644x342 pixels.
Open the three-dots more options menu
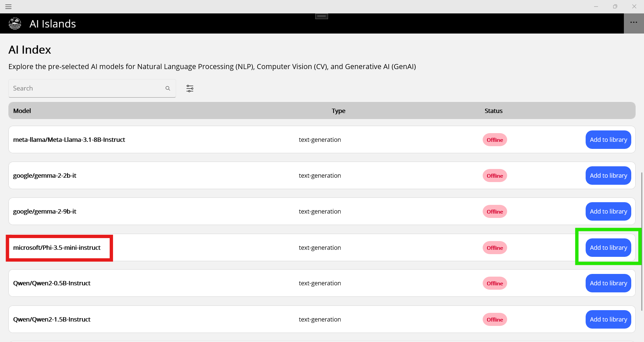point(634,22)
